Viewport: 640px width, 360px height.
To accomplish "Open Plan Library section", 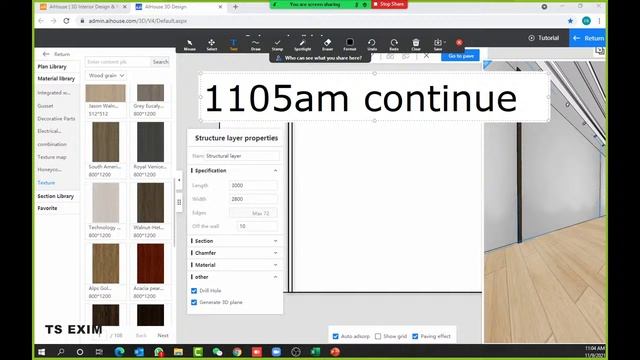I will [52, 67].
